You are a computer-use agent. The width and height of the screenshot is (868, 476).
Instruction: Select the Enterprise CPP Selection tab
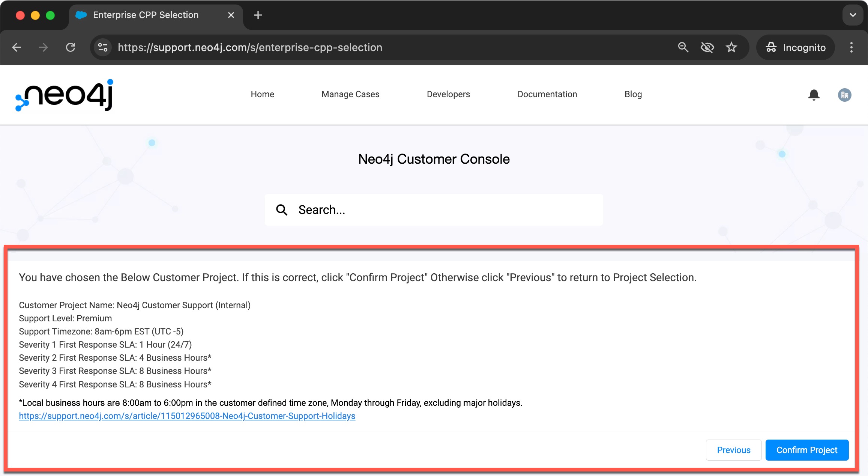156,15
